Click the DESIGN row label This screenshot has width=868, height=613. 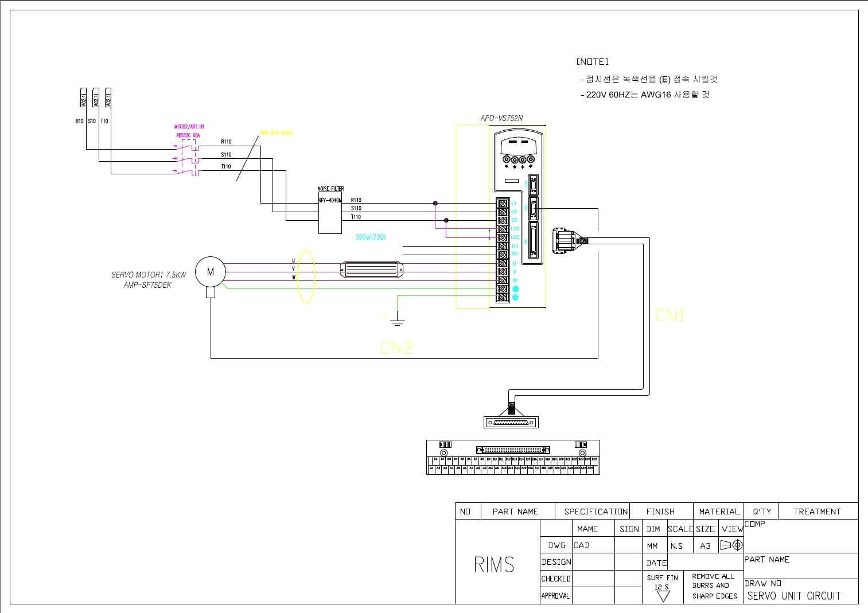point(556,562)
